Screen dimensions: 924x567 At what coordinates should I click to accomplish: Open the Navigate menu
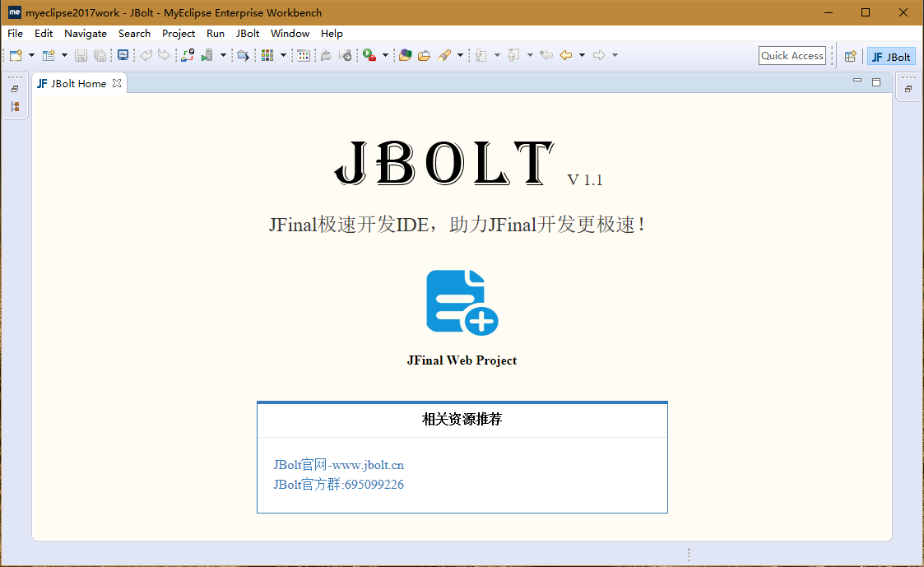tap(86, 34)
